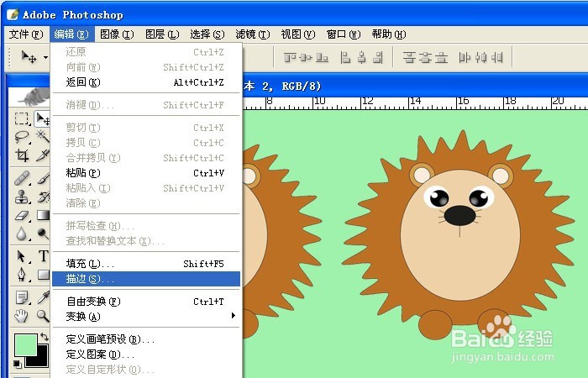Open the 文件(F) menu
The image size is (588, 378).
(26, 34)
